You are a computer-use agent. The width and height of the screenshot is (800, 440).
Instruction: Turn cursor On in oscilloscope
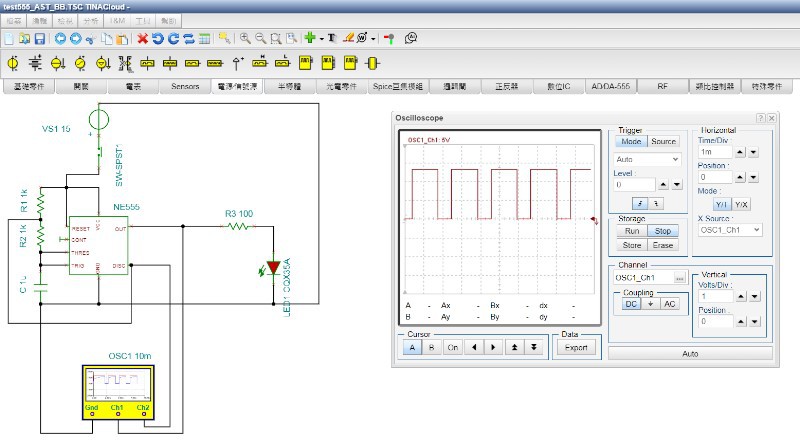[x=452, y=348]
